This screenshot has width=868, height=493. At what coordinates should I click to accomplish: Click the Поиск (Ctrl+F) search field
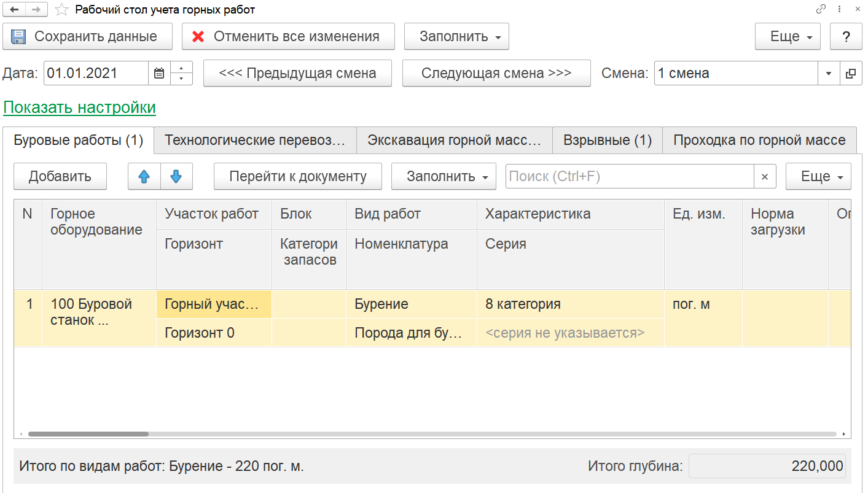coord(630,176)
